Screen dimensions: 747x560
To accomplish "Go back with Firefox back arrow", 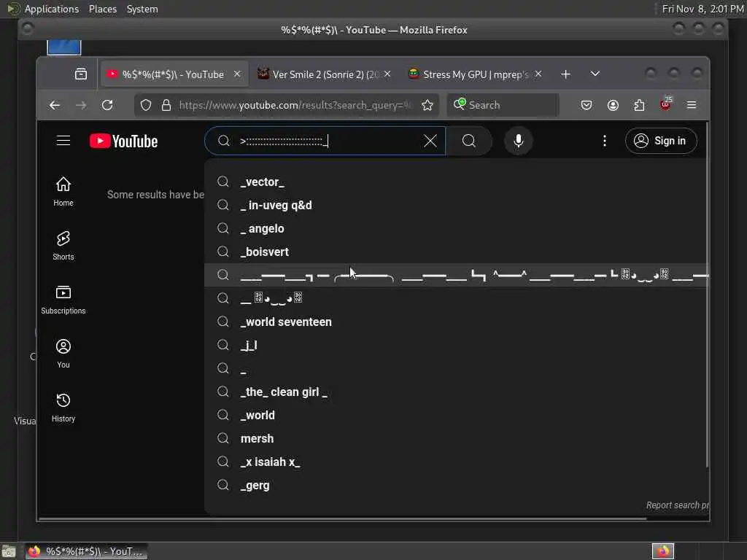I will (54, 105).
